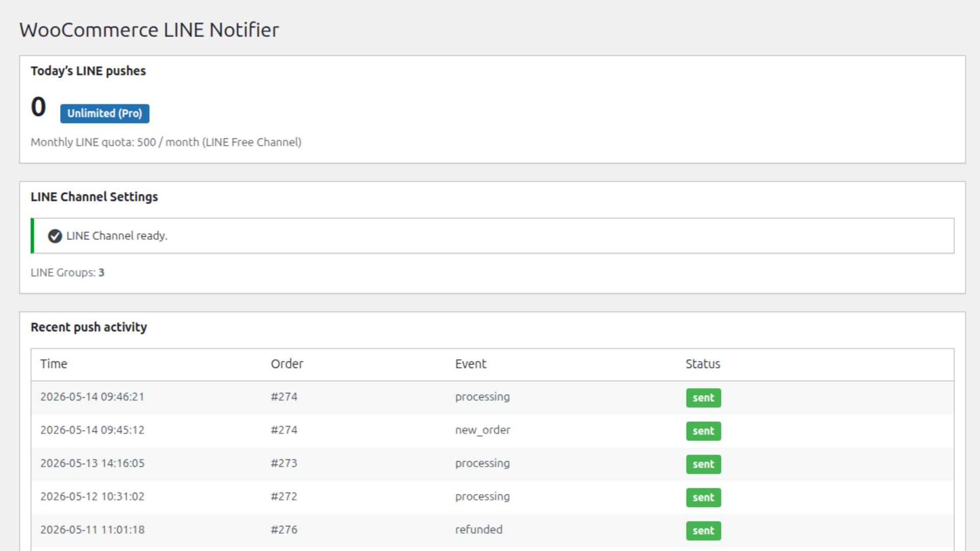Click timestamp 2026-05-13 14:16:05

pos(92,463)
